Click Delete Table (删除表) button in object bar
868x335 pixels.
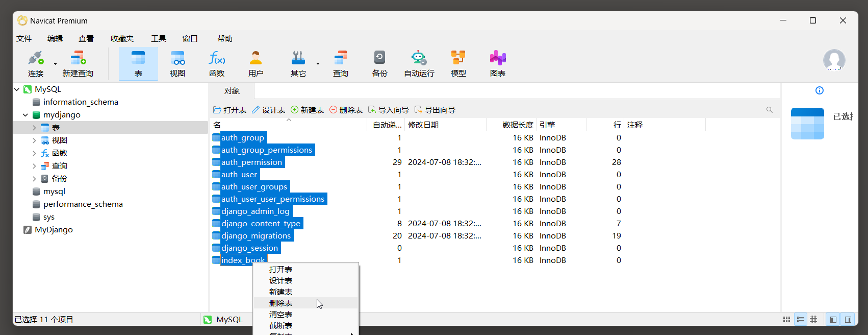point(346,110)
